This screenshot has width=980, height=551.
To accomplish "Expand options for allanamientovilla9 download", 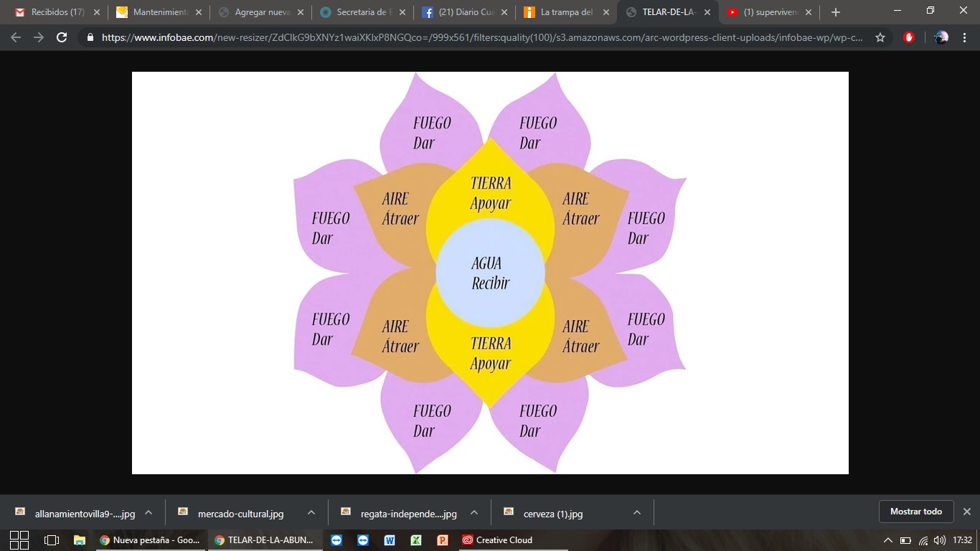I will [149, 512].
